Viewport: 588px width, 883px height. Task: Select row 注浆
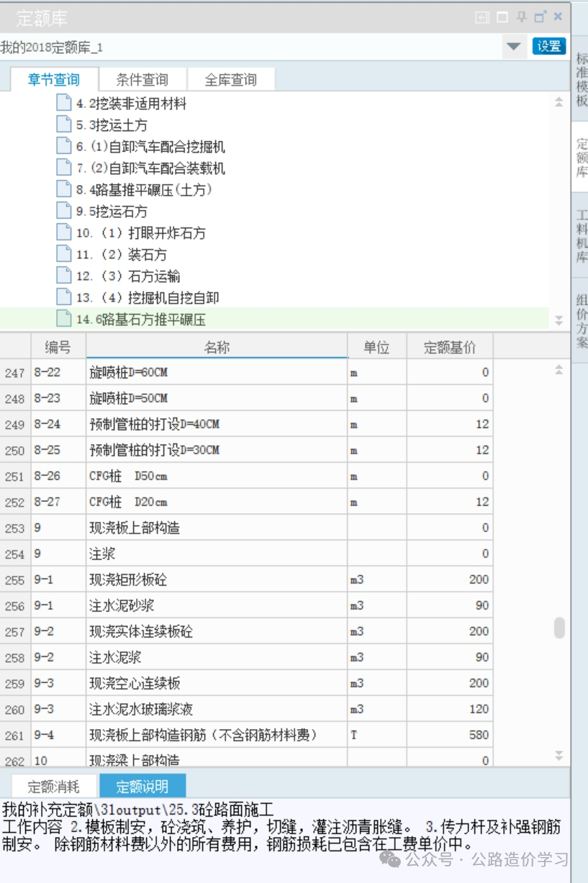(x=247, y=554)
